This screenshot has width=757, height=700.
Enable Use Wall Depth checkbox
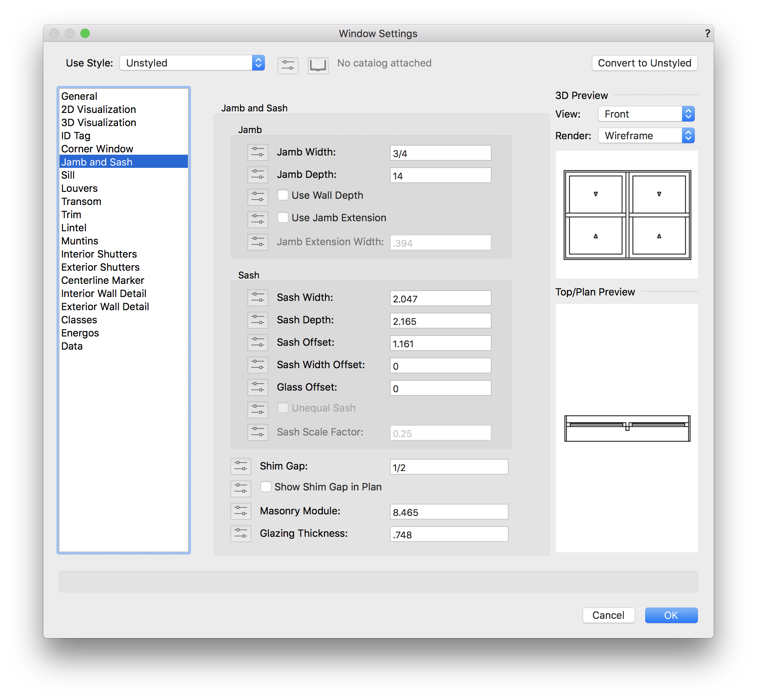coord(283,195)
